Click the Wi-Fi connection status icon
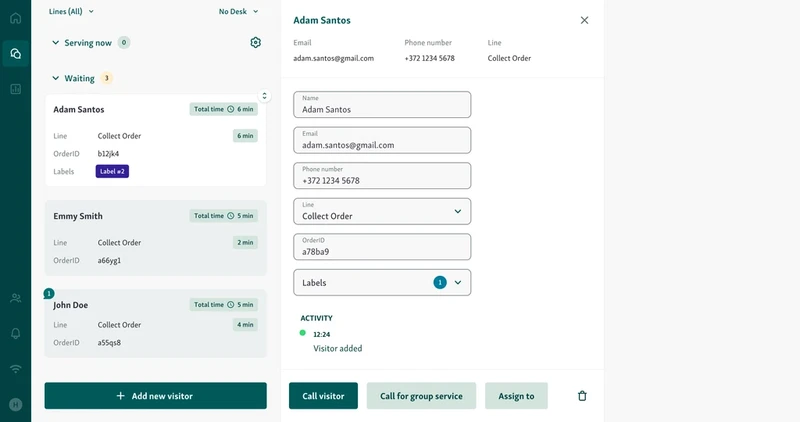Viewport: 800px width, 422px height. tap(15, 368)
